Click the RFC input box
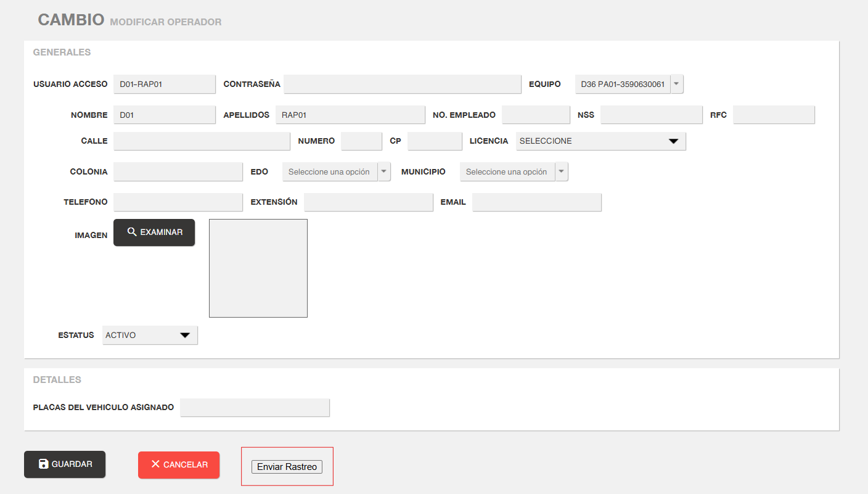This screenshot has width=868, height=494. [x=774, y=115]
